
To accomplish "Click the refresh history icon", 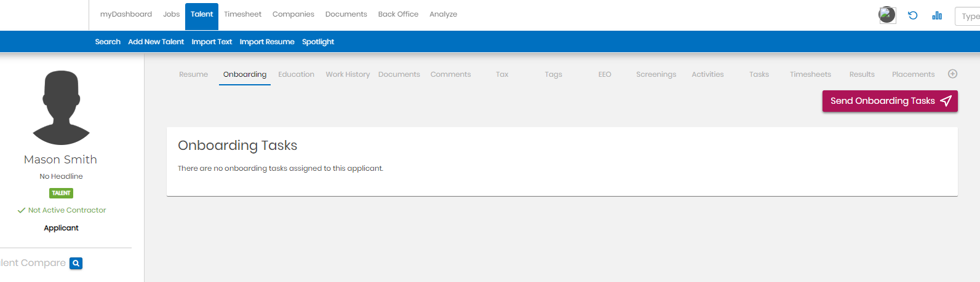I will click(x=913, y=15).
